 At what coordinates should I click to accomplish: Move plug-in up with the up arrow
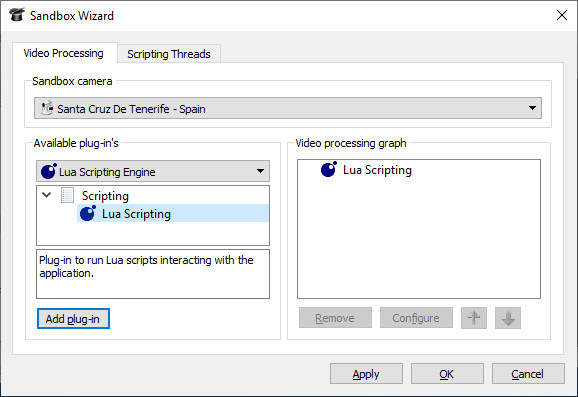[x=474, y=318]
